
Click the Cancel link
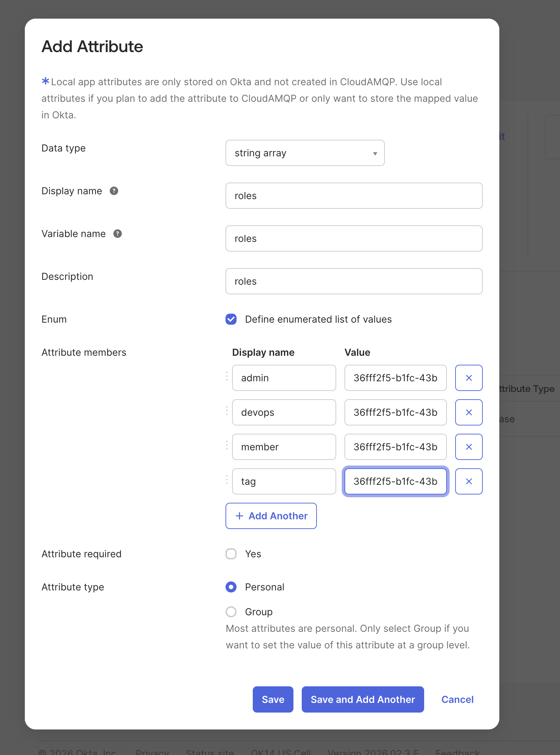457,699
